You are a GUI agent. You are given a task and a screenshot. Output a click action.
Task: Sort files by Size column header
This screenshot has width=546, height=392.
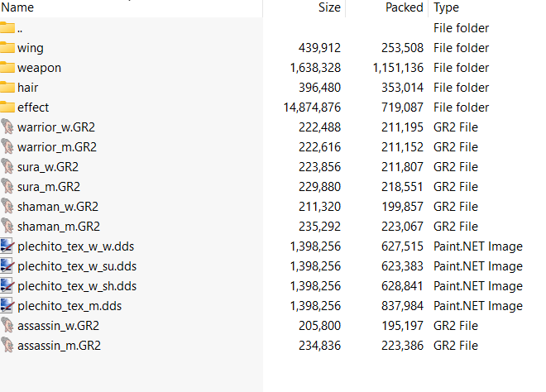[329, 7]
